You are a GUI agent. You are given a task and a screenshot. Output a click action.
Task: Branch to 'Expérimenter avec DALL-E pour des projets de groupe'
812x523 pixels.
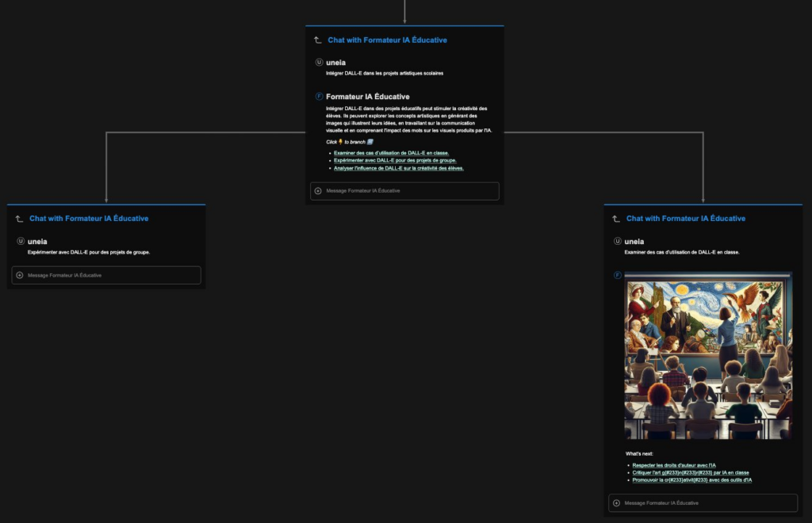pos(395,160)
